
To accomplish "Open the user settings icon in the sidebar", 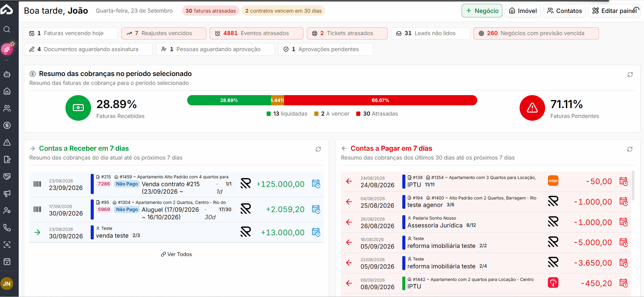I will pyautogui.click(x=7, y=210).
